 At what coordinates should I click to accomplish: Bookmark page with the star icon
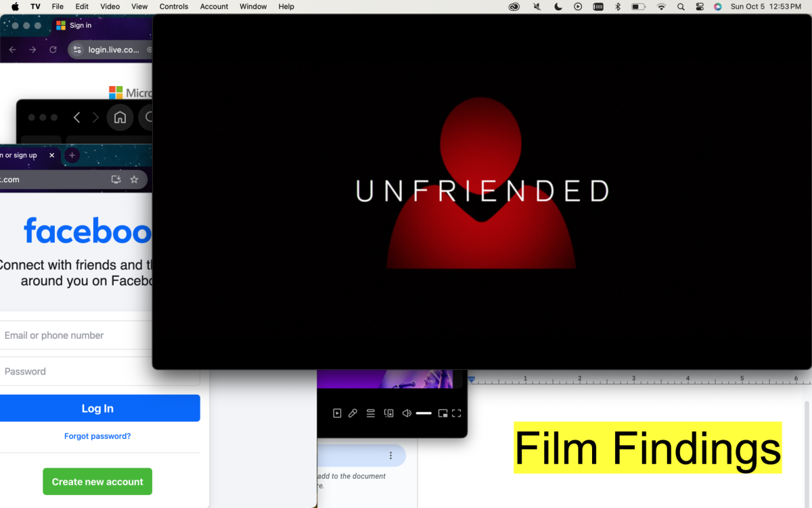pyautogui.click(x=134, y=179)
